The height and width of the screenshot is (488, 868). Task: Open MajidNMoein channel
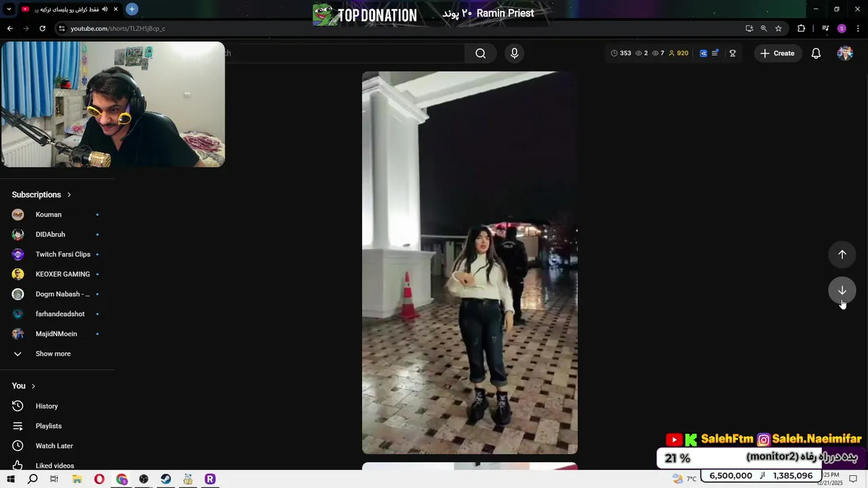pos(56,334)
